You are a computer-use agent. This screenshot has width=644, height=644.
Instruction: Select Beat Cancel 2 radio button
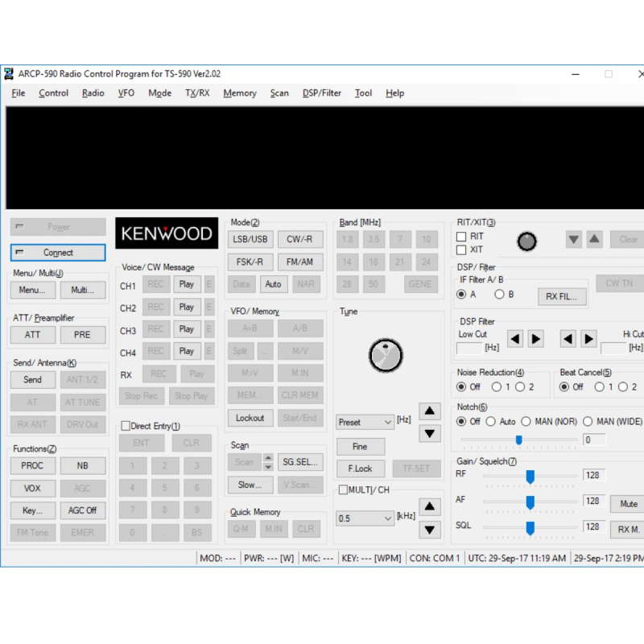pos(622,387)
